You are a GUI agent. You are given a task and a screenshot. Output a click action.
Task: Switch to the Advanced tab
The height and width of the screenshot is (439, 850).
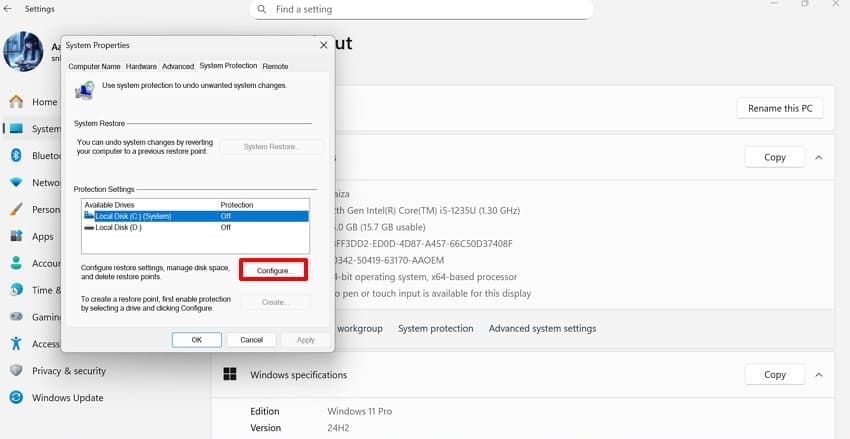178,66
